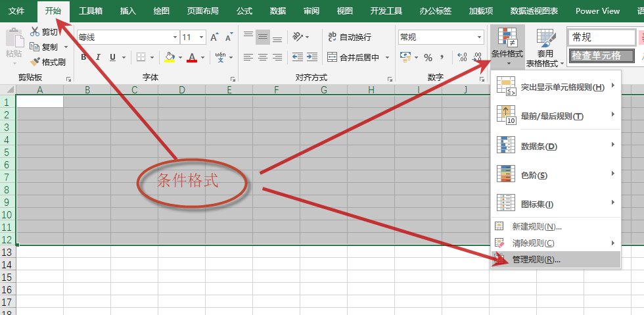The image size is (644, 315).
Task: Toggle Bold formatting
Action: point(84,57)
